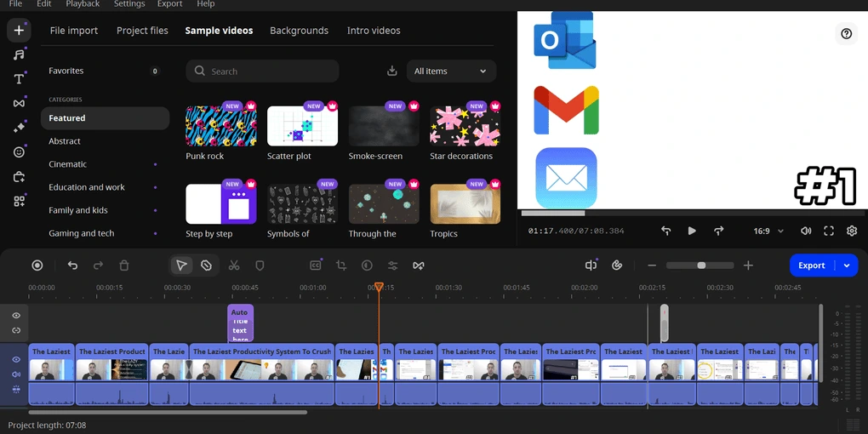Click the preview progress seek bar
This screenshot has width=868, height=434.
[693, 213]
